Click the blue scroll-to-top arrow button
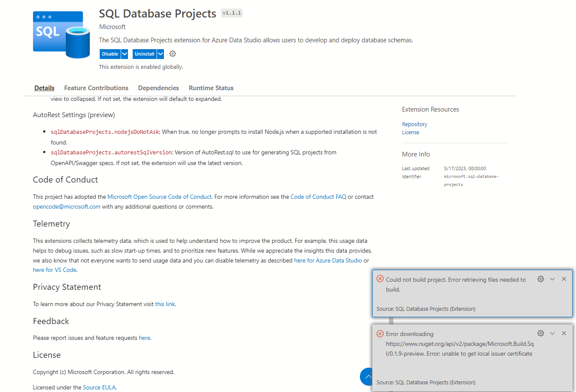The image size is (576, 392). pyautogui.click(x=367, y=377)
